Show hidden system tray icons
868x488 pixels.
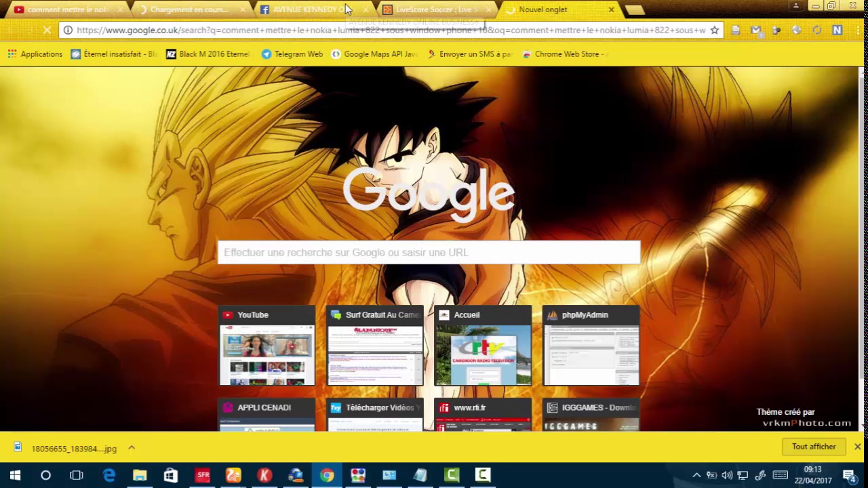[x=696, y=475]
